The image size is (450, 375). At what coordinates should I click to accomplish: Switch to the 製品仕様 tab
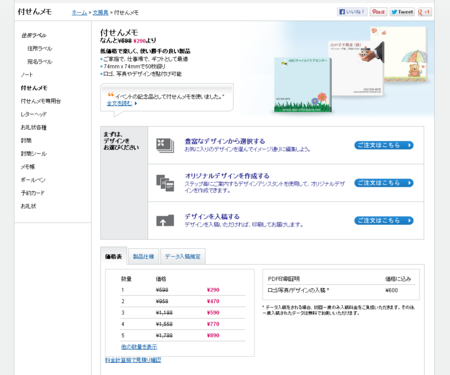[x=143, y=257]
